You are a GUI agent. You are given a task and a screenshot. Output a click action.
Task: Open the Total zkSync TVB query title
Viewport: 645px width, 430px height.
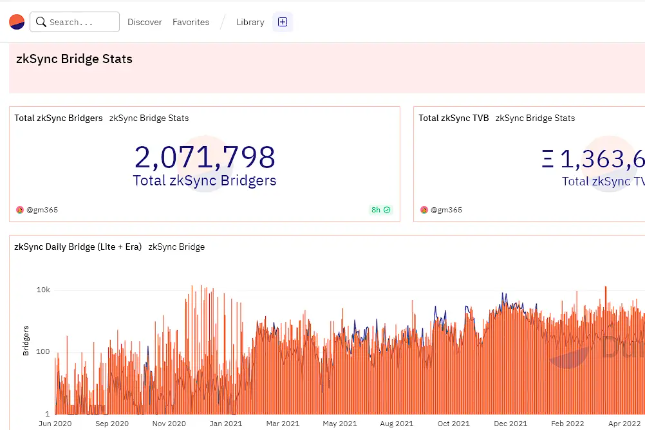coord(454,118)
